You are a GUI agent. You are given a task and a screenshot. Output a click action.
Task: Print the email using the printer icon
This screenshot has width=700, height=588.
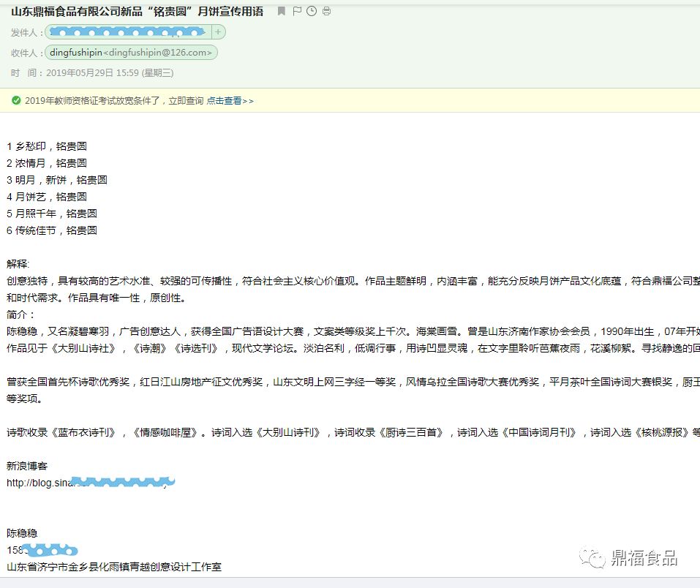tap(327, 11)
